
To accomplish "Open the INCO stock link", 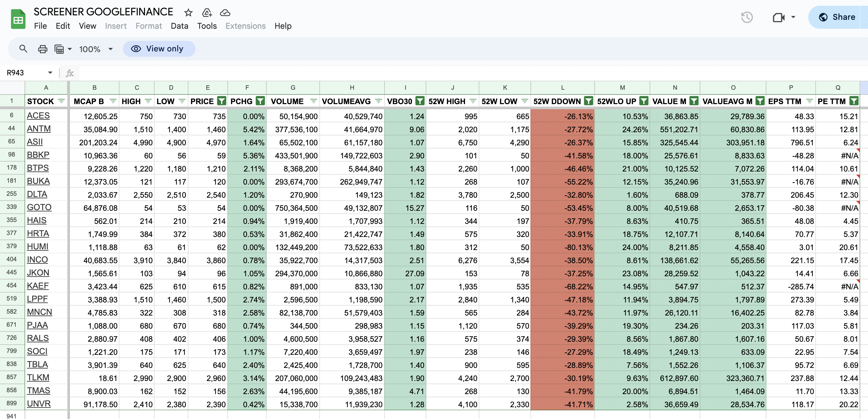I will point(37,260).
